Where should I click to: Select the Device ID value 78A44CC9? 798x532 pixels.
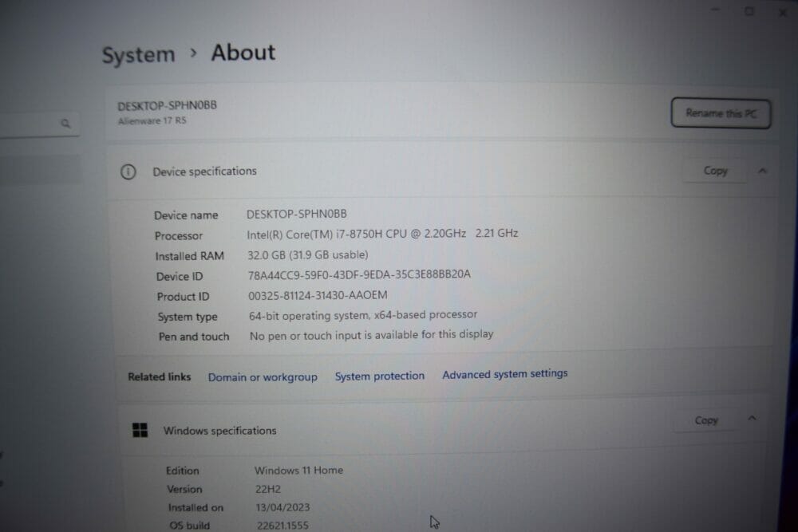pos(359,274)
